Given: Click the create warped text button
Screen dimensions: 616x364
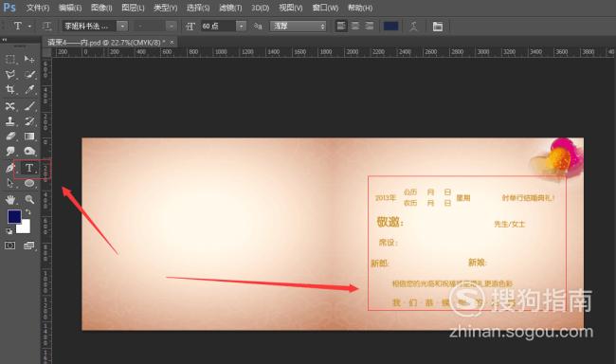Looking at the screenshot, I should [414, 27].
